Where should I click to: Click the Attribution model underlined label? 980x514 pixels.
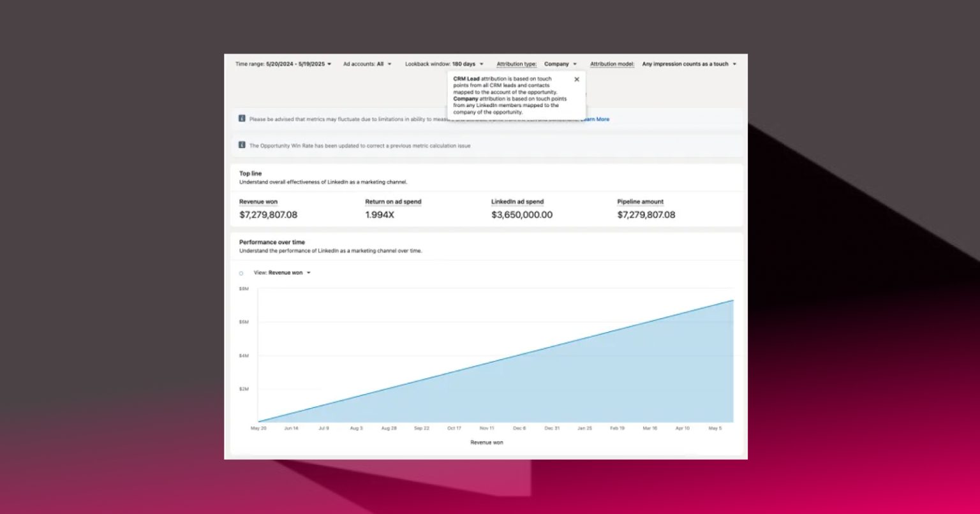pyautogui.click(x=612, y=64)
